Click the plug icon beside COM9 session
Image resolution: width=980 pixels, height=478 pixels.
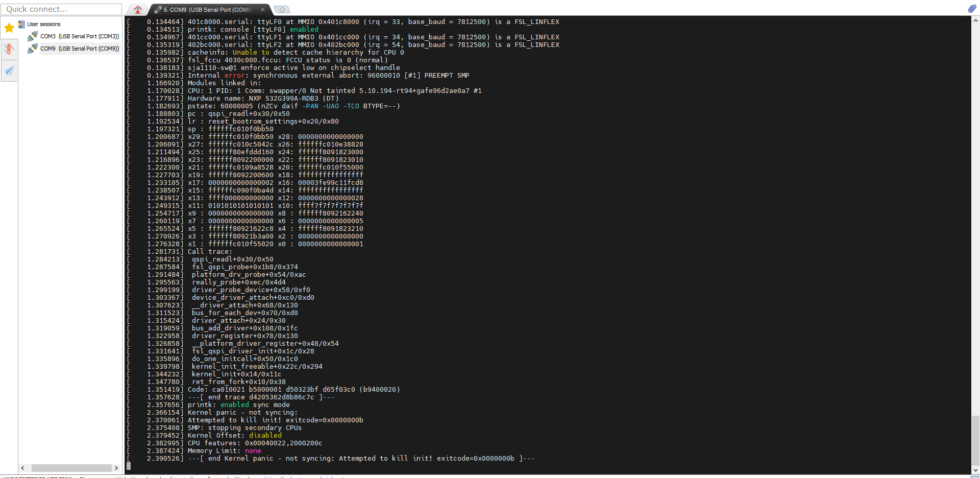[33, 48]
